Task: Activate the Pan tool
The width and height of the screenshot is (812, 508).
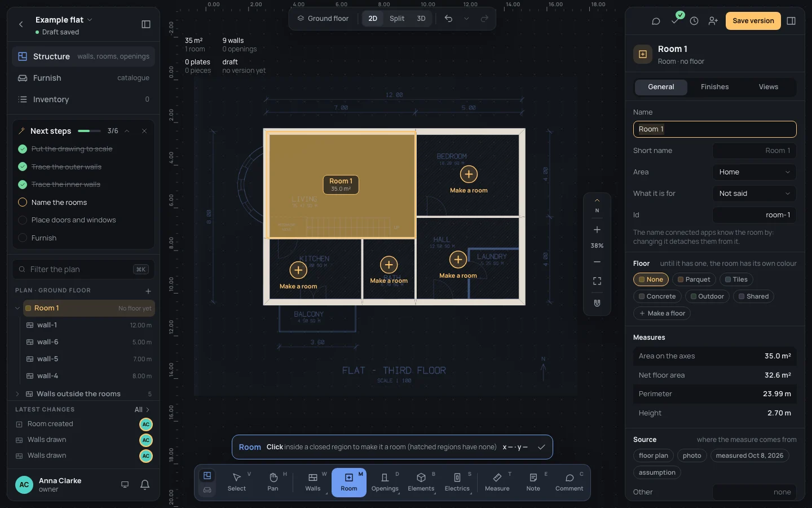Action: [x=273, y=483]
